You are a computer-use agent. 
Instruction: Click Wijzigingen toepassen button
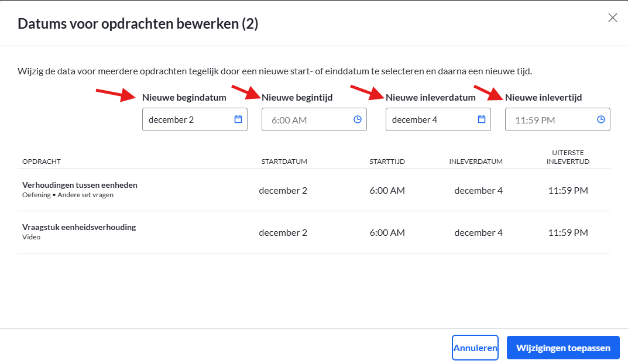tap(563, 348)
